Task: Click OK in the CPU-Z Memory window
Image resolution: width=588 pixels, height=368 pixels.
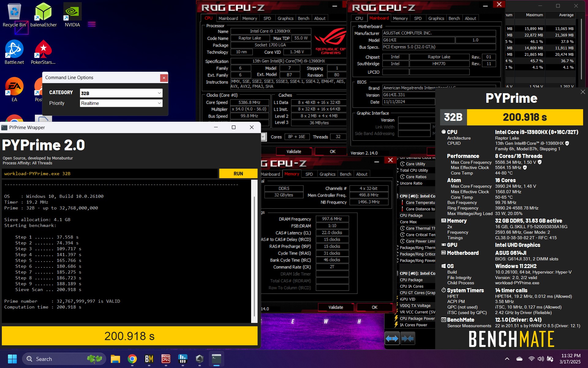Action: tap(375, 307)
